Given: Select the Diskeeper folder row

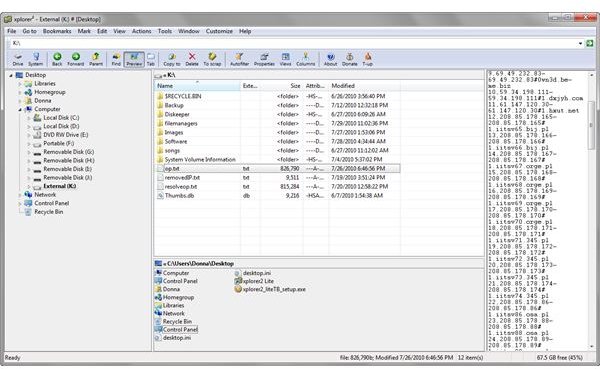Looking at the screenshot, I should 277,114.
